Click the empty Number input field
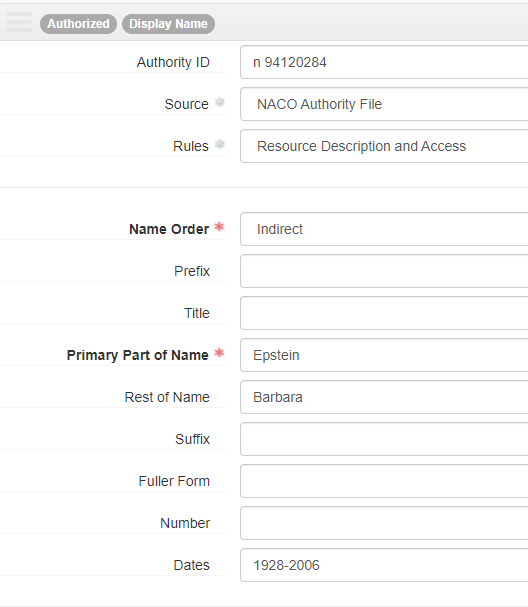The height and width of the screenshot is (607, 528). coord(384,523)
